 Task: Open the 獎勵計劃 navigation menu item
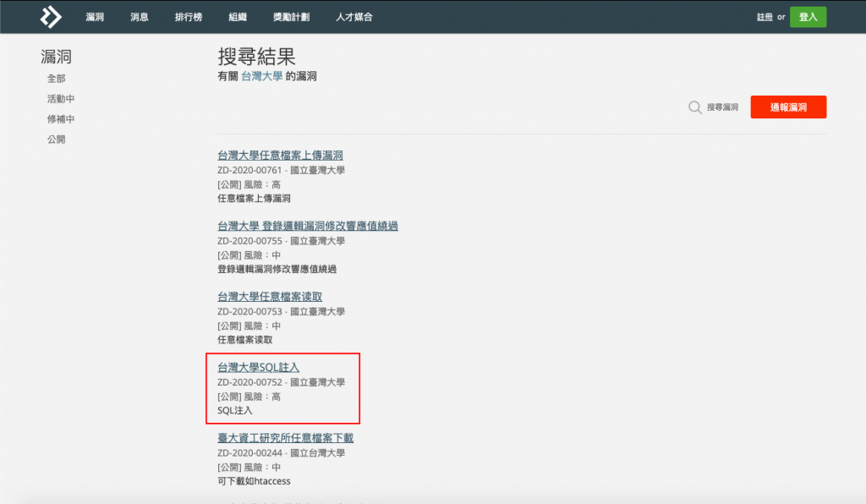coord(291,17)
